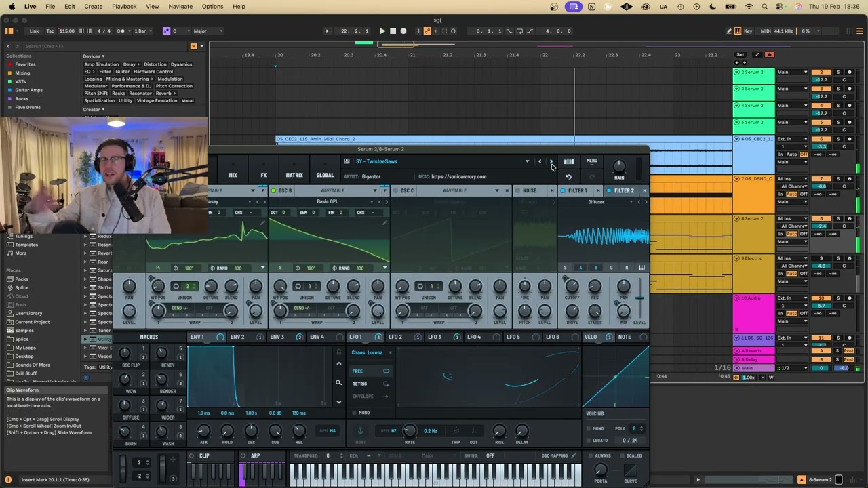Click the CURVE icon in the Serum voicing area

pyautogui.click(x=631, y=470)
